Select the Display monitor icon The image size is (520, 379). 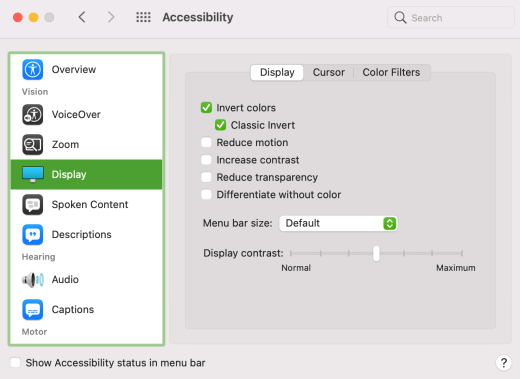[32, 174]
